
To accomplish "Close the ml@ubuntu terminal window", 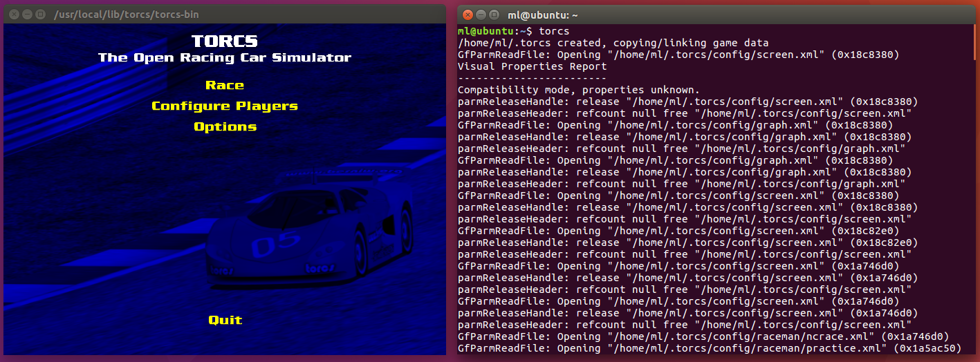I will click(468, 15).
